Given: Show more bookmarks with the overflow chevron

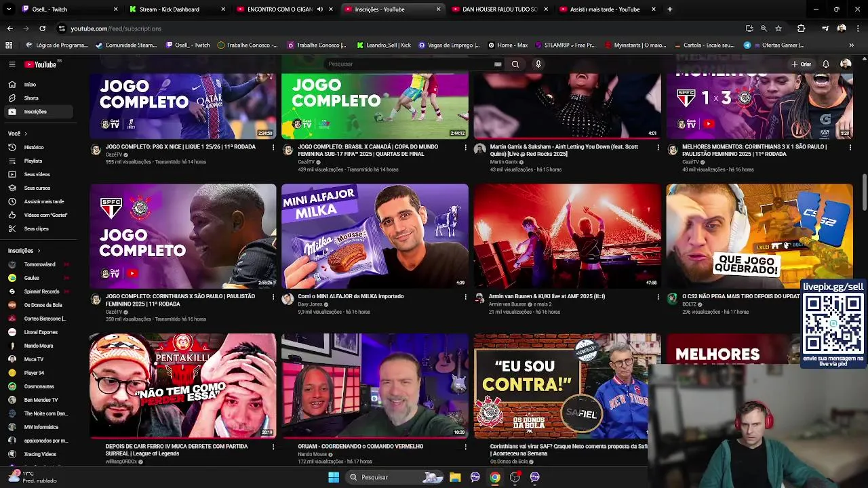Looking at the screenshot, I should coord(851,45).
